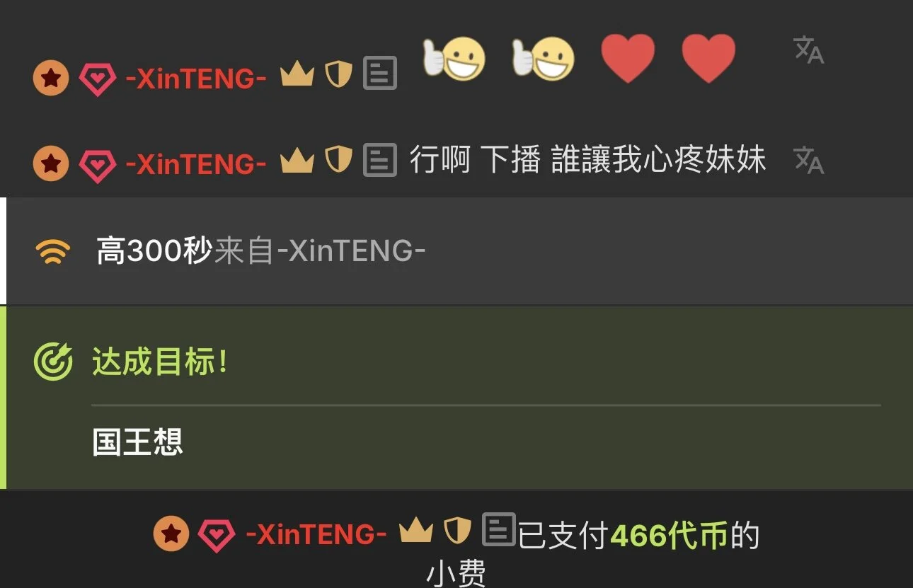Screen dimensions: 913x588
Task: Click the orange star badge in the first message
Action: (x=51, y=78)
